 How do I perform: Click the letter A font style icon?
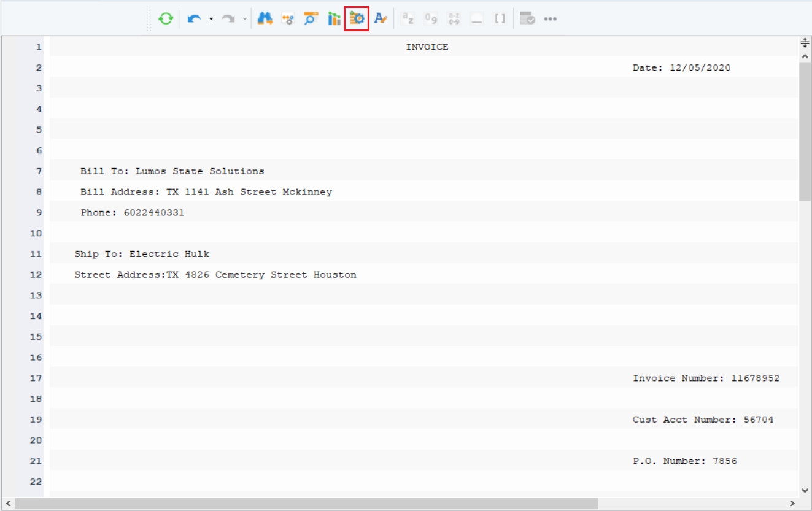click(381, 19)
